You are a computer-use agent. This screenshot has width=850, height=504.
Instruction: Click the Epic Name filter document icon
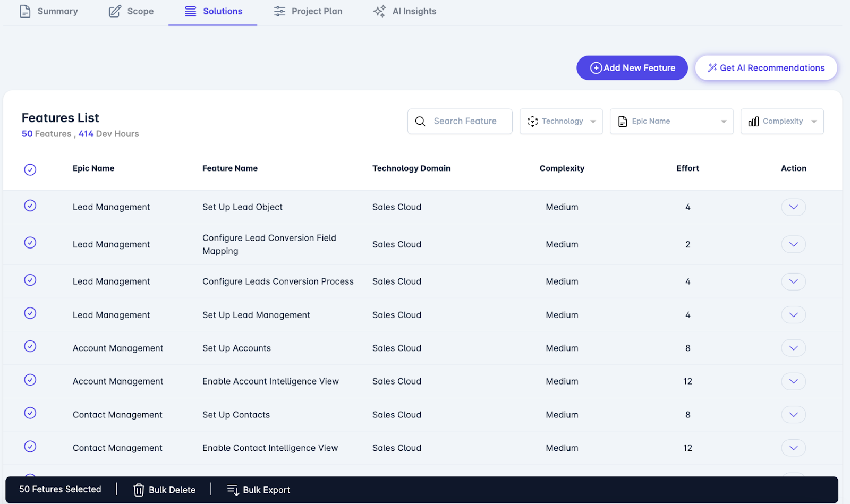(623, 122)
